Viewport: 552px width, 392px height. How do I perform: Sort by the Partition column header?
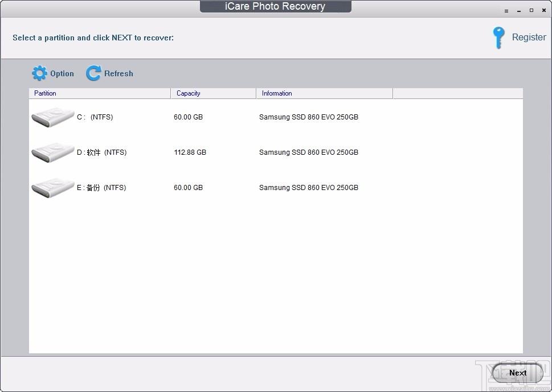point(100,93)
